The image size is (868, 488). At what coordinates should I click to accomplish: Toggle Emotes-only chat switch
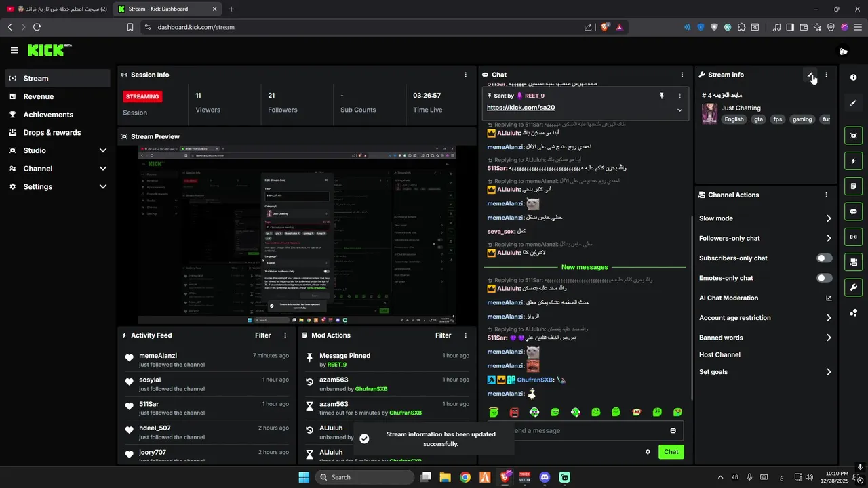[825, 278]
